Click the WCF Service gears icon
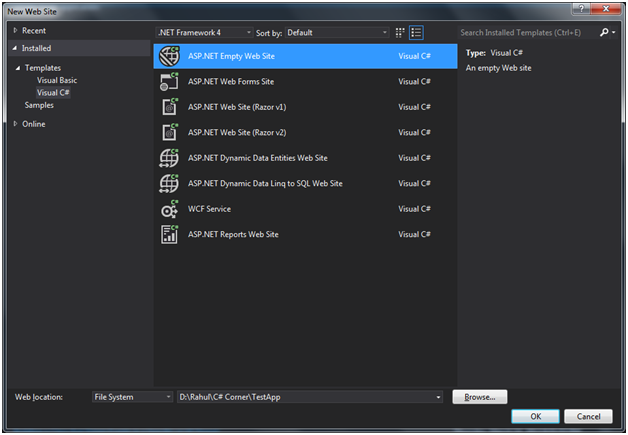Image resolution: width=628 pixels, height=435 pixels. click(x=169, y=209)
